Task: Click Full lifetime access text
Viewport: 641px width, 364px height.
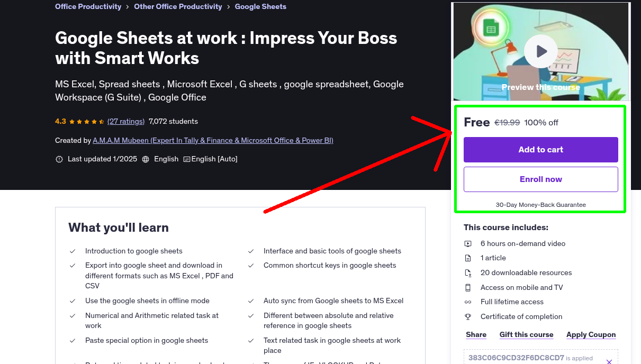Action: click(512, 302)
